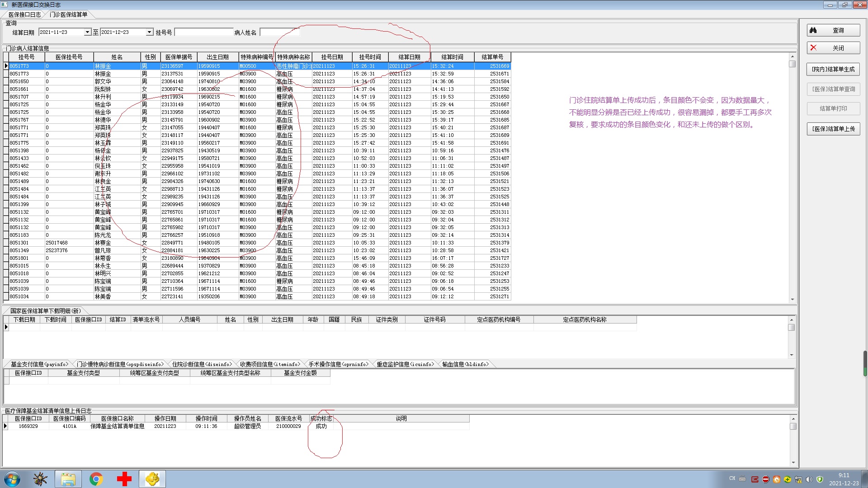Click into the 挂号号 input field

(203, 33)
